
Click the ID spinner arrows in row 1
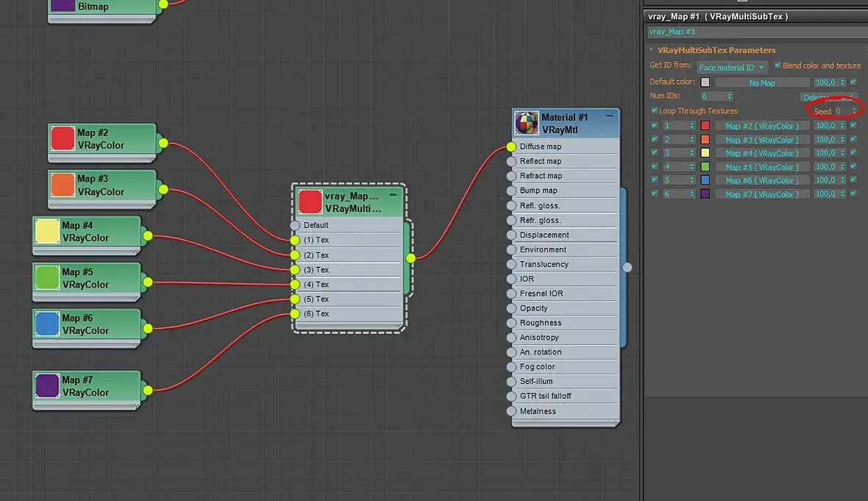tap(692, 126)
